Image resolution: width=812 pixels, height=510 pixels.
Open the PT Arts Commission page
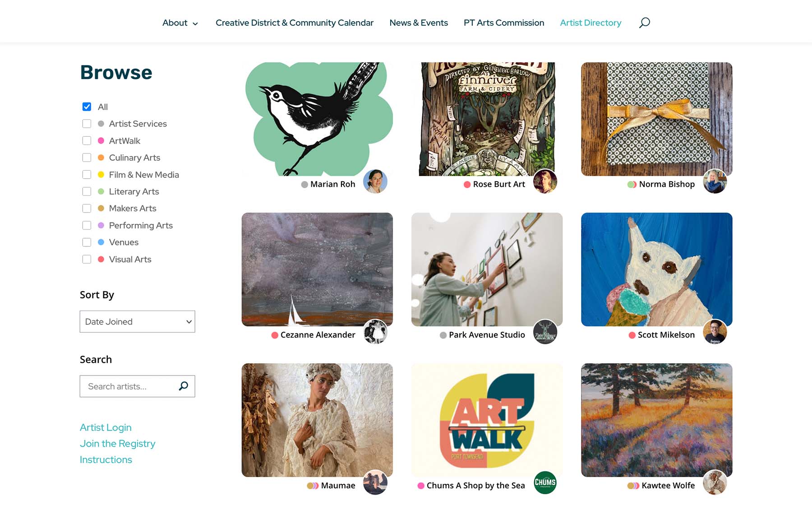point(504,23)
